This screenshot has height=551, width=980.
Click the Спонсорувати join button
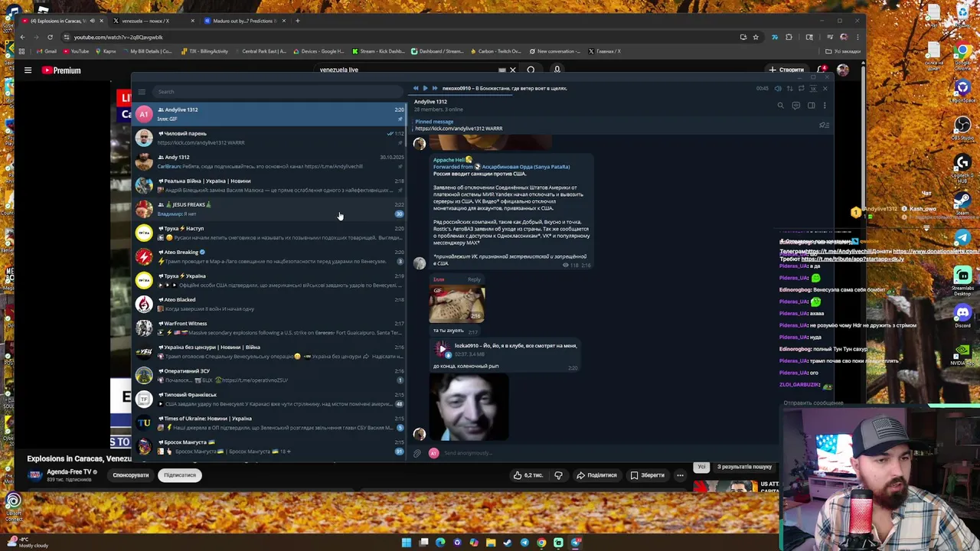pos(131,475)
